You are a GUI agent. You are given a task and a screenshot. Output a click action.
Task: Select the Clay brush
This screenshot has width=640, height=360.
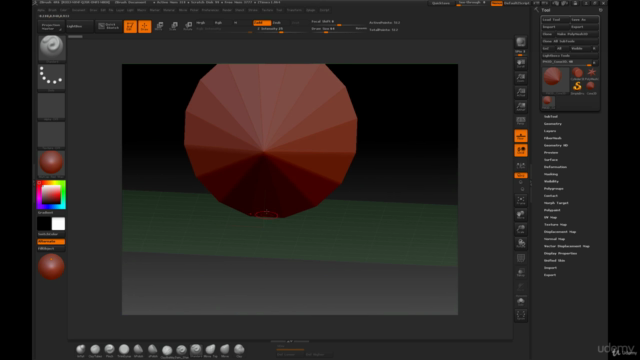(239, 350)
